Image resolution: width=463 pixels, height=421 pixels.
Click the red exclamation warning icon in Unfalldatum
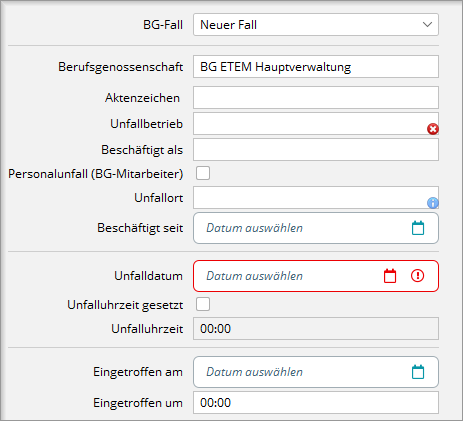click(418, 276)
